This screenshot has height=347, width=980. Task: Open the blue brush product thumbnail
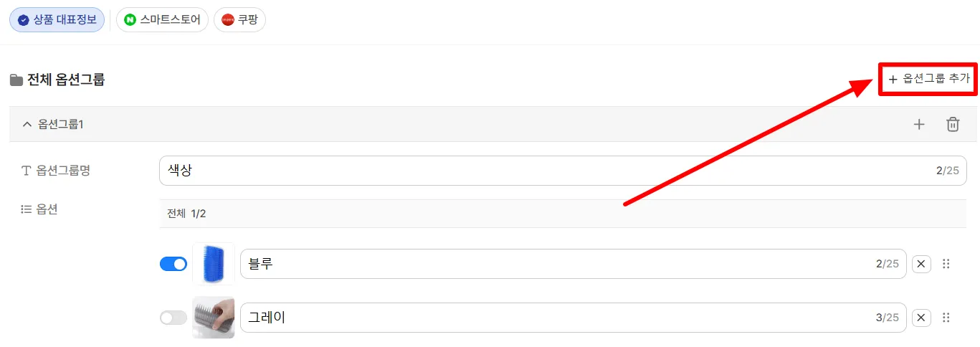point(214,264)
